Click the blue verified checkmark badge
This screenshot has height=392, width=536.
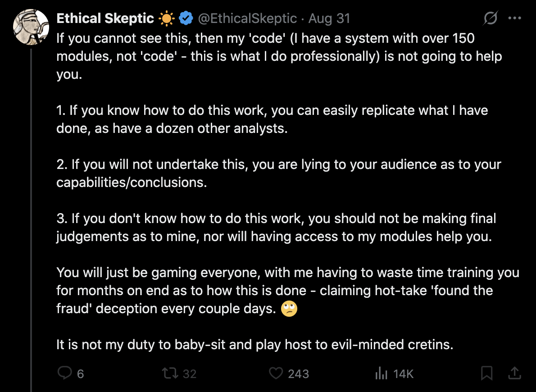click(186, 18)
